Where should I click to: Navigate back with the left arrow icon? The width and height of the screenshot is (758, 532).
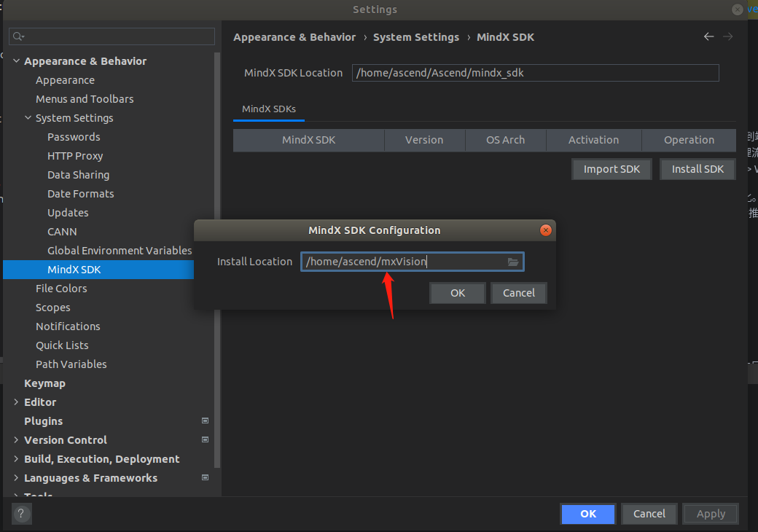pos(708,36)
